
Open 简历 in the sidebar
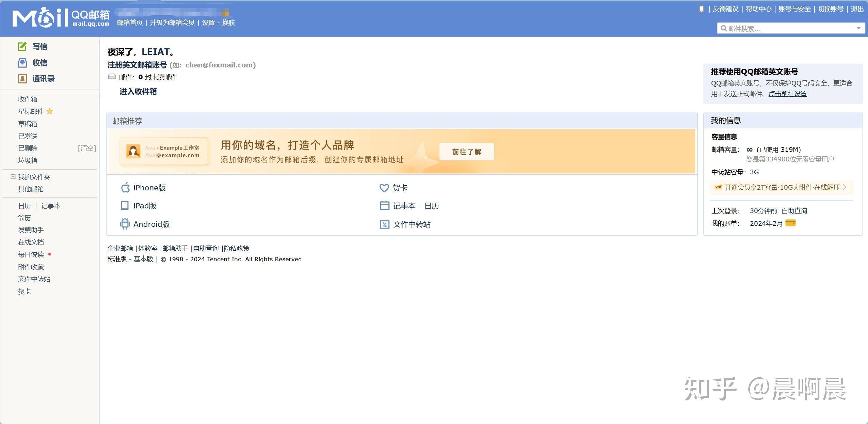pos(25,218)
